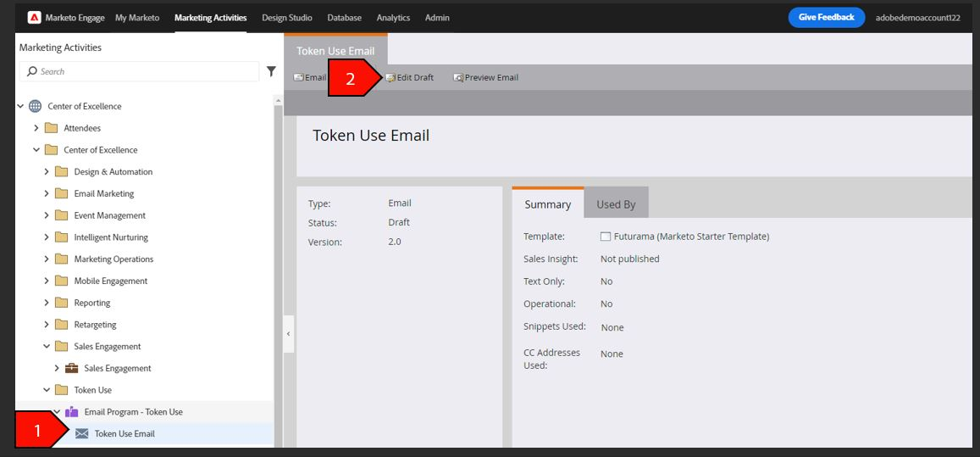
Task: Click the Event Management folder icon
Action: click(x=61, y=215)
